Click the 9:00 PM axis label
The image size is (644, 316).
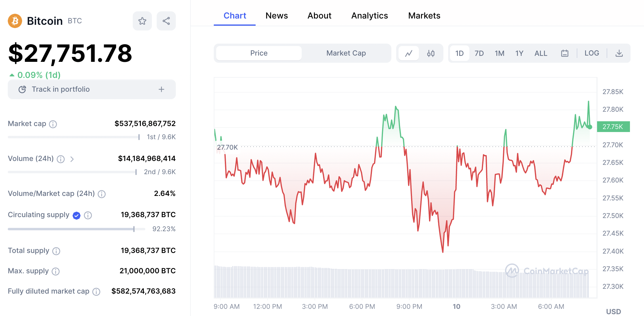tap(409, 306)
